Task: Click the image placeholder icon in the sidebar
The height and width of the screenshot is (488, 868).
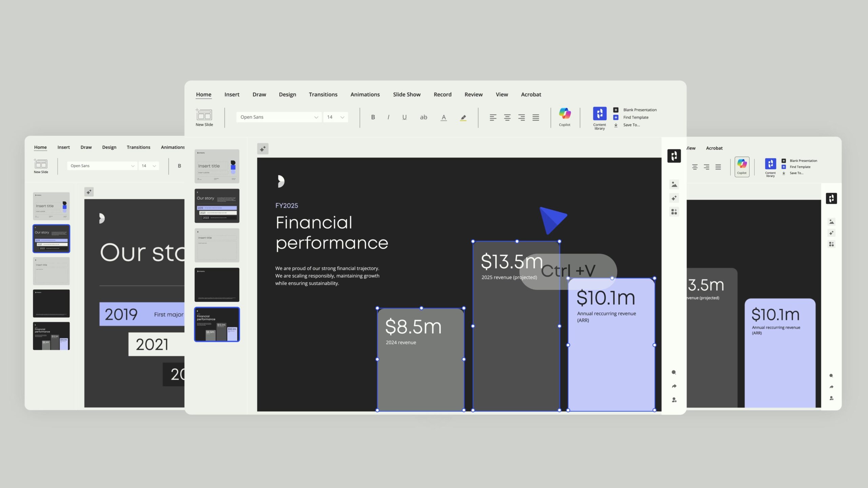Action: tap(674, 184)
